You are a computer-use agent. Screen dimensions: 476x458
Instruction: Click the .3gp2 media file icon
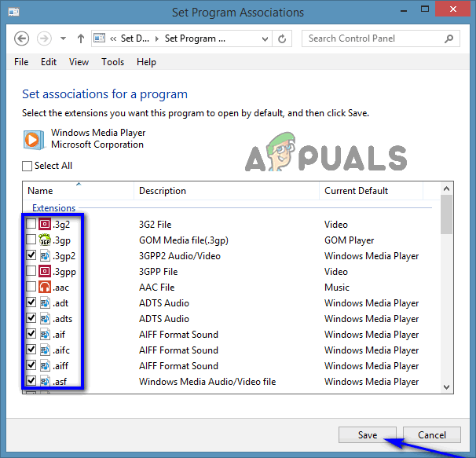45,255
